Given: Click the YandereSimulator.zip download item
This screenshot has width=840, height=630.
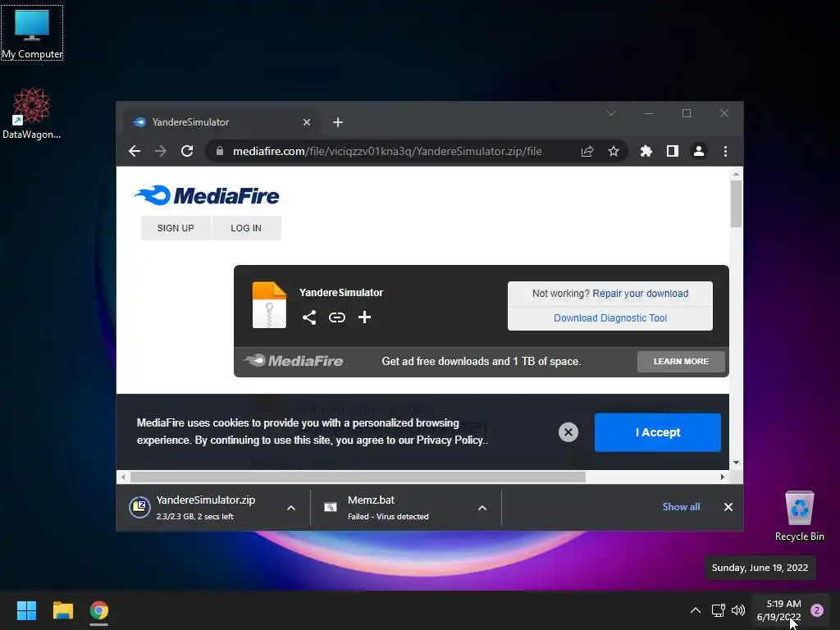Looking at the screenshot, I should (205, 507).
